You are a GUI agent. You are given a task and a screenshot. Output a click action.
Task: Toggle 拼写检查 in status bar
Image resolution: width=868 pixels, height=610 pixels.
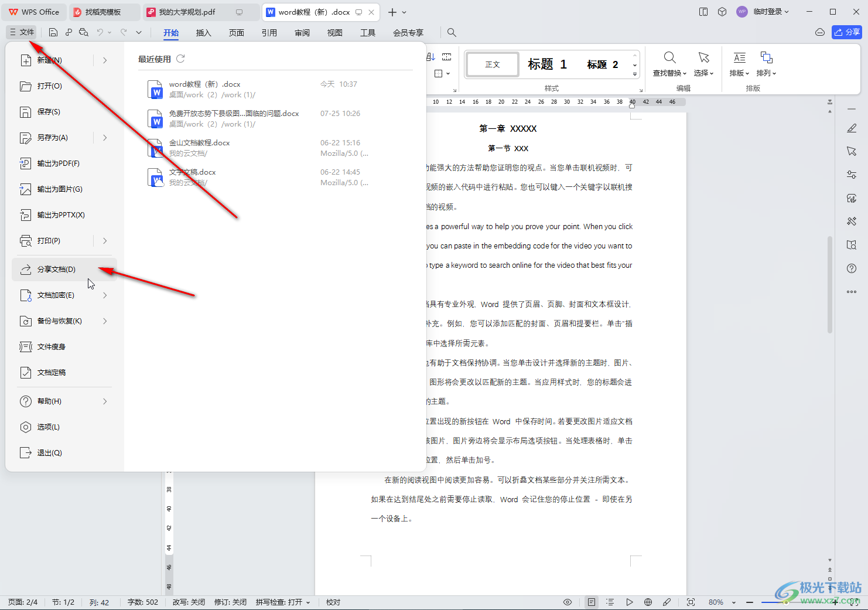pyautogui.click(x=282, y=602)
